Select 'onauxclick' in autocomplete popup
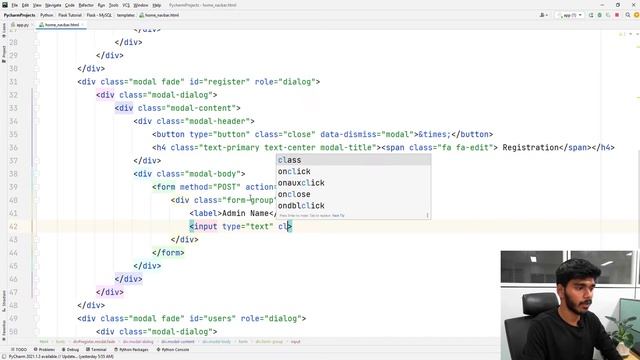 coord(353,183)
